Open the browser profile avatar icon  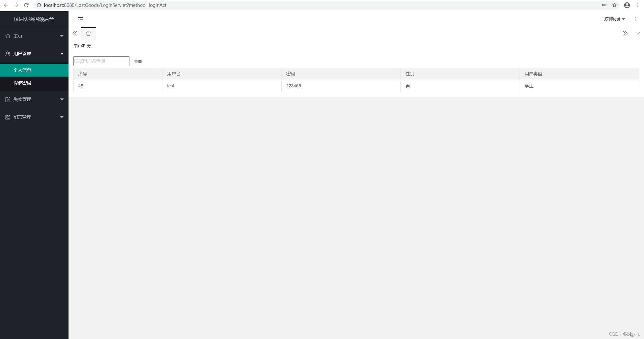click(627, 5)
